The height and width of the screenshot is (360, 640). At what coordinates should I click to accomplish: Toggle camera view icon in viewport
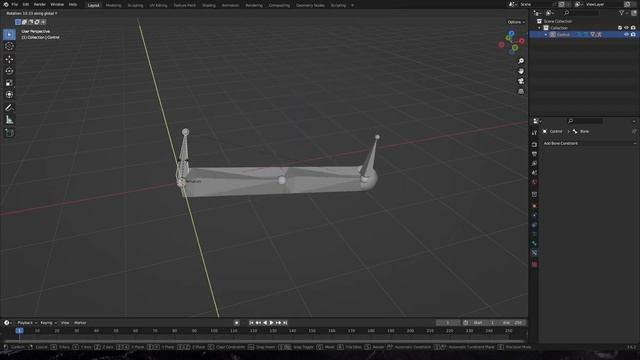coord(521,81)
